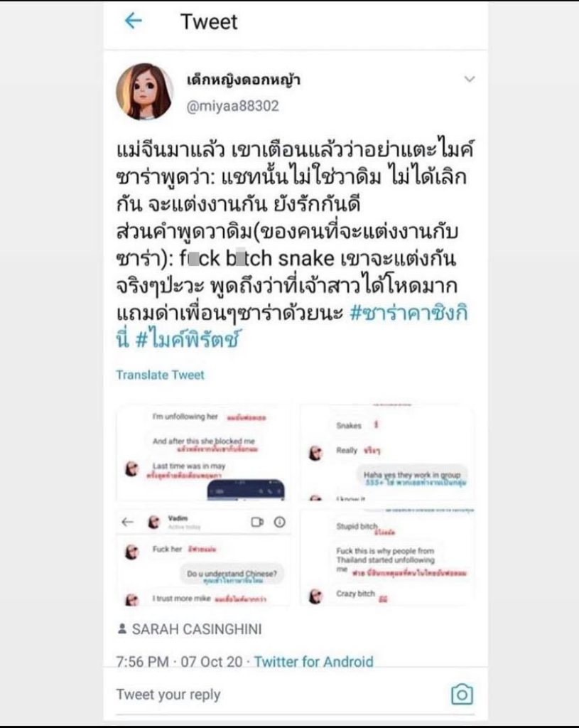Click the Translate Tweet link
Viewport: 579px width, 728px height.
click(160, 375)
